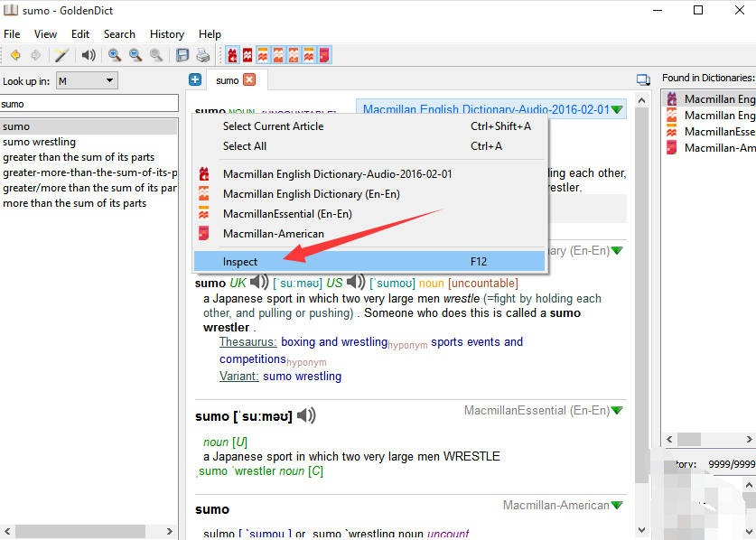
Task: Open the Search menu
Action: tap(119, 34)
